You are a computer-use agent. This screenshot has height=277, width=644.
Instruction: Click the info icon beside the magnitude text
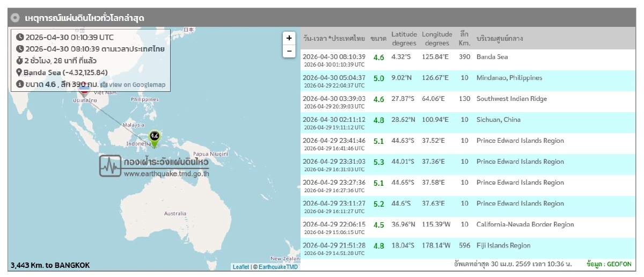tap(20, 84)
